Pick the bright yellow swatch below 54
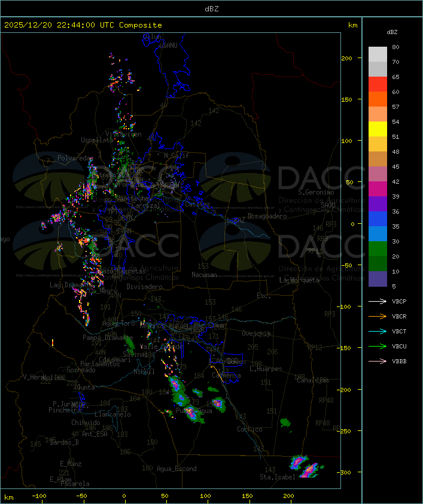 click(x=378, y=129)
